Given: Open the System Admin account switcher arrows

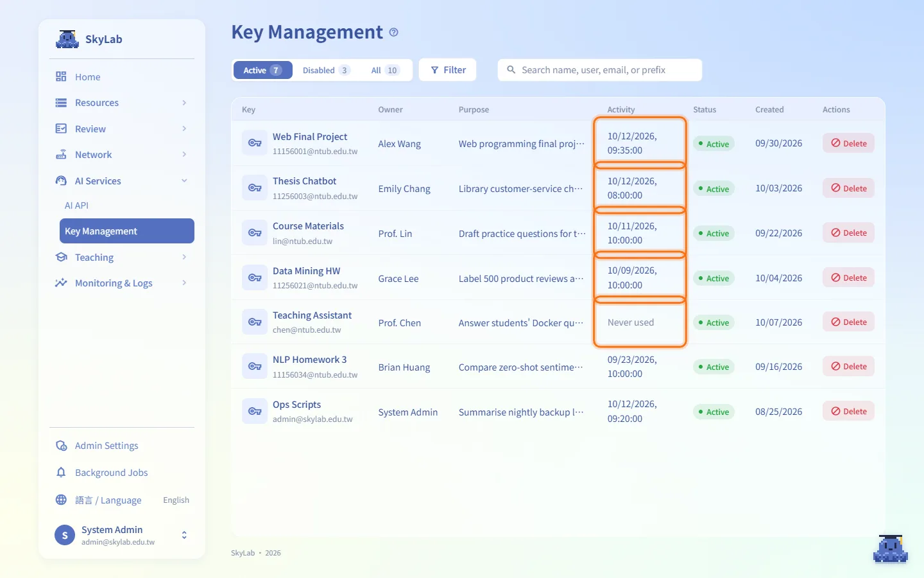Looking at the screenshot, I should pyautogui.click(x=184, y=535).
